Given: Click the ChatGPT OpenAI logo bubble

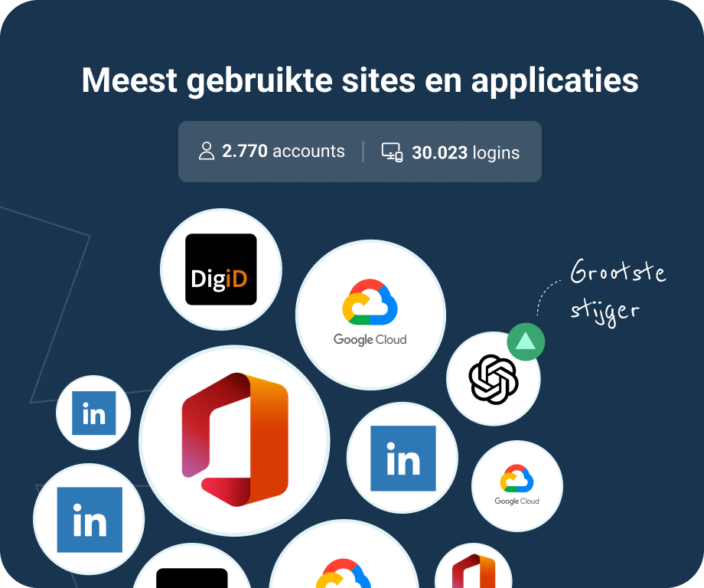Looking at the screenshot, I should click(x=494, y=379).
